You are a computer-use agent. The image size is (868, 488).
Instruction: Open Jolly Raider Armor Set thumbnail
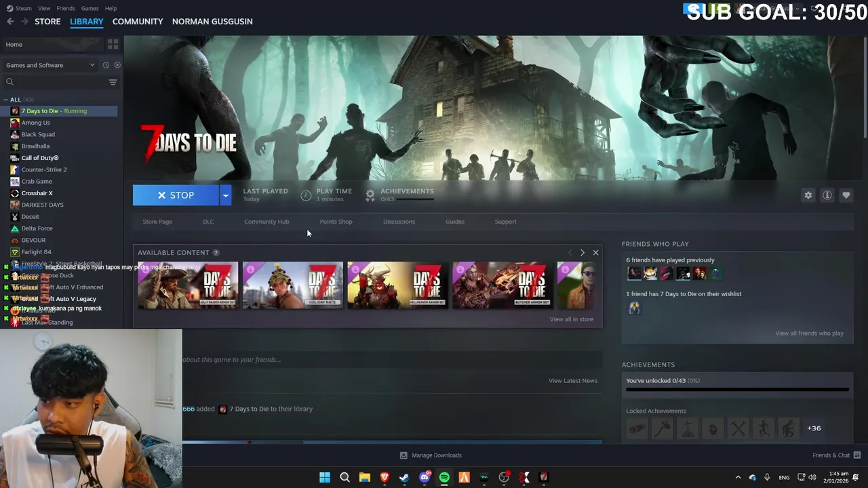(x=188, y=285)
